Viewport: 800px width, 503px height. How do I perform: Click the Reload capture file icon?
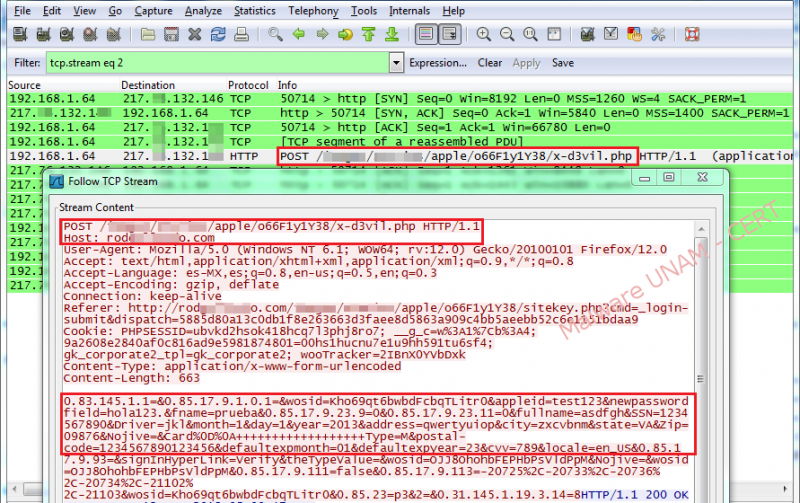[220, 35]
